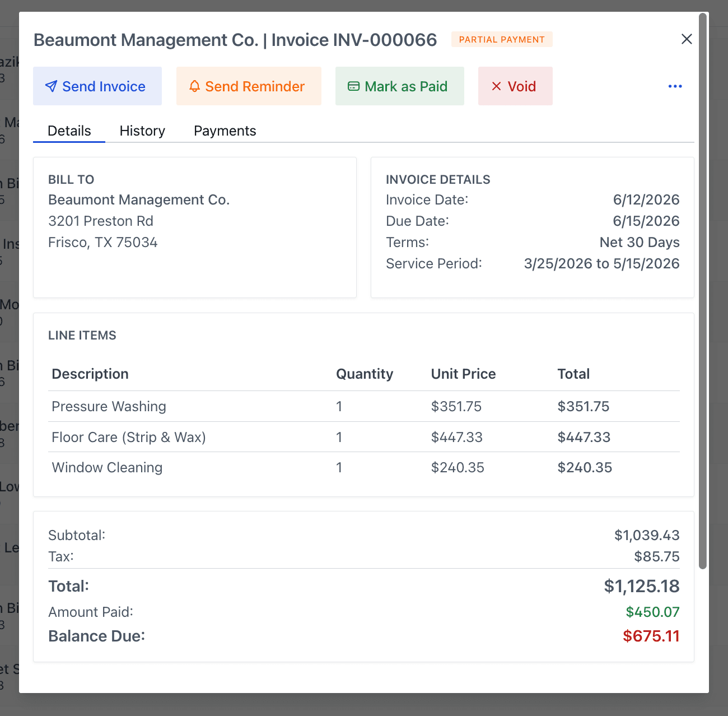Switch to the Details tab
Viewport: 728px width, 716px height.
69,131
